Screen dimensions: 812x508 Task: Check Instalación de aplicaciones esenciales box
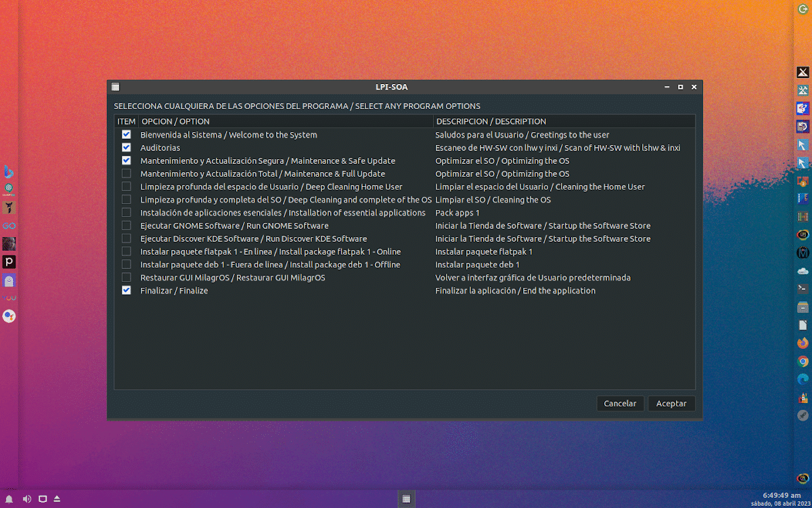click(x=127, y=213)
